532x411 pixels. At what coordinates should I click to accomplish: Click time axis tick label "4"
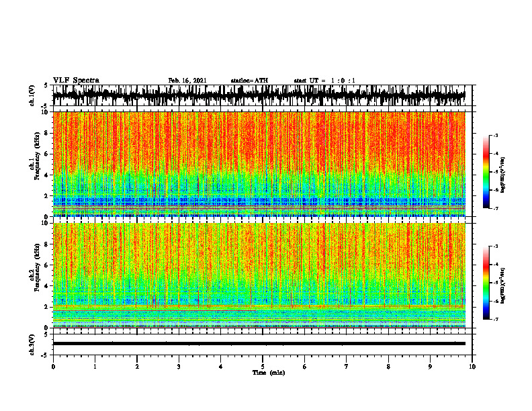221,367
